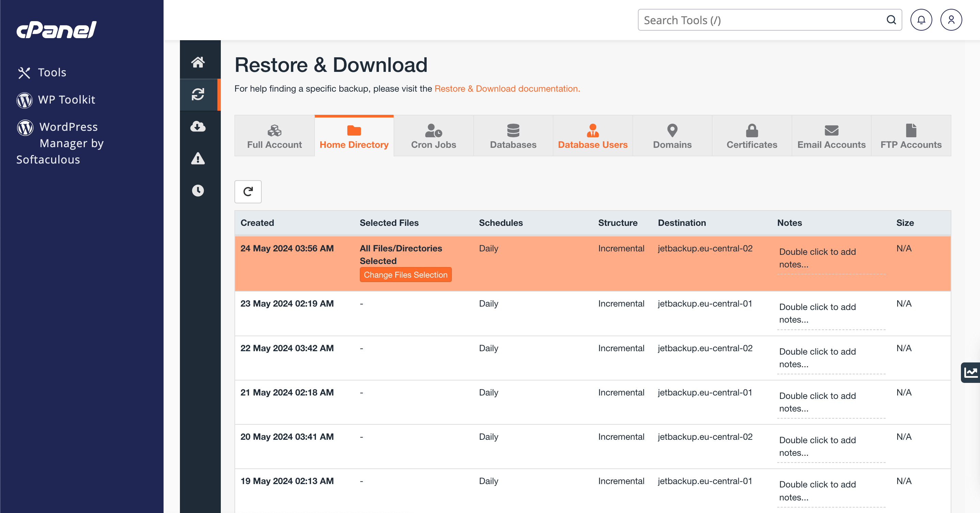Click the JetBackup home dashboard icon
This screenshot has height=513, width=980.
197,62
